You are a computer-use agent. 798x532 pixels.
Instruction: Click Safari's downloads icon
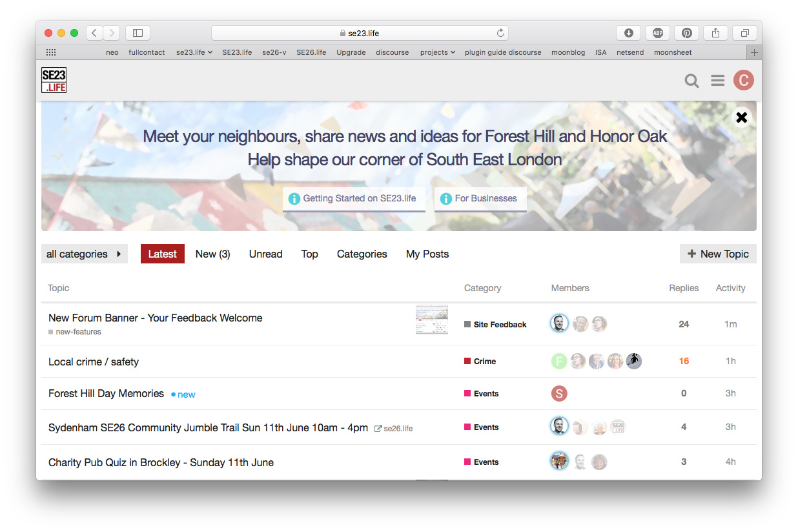pyautogui.click(x=628, y=33)
